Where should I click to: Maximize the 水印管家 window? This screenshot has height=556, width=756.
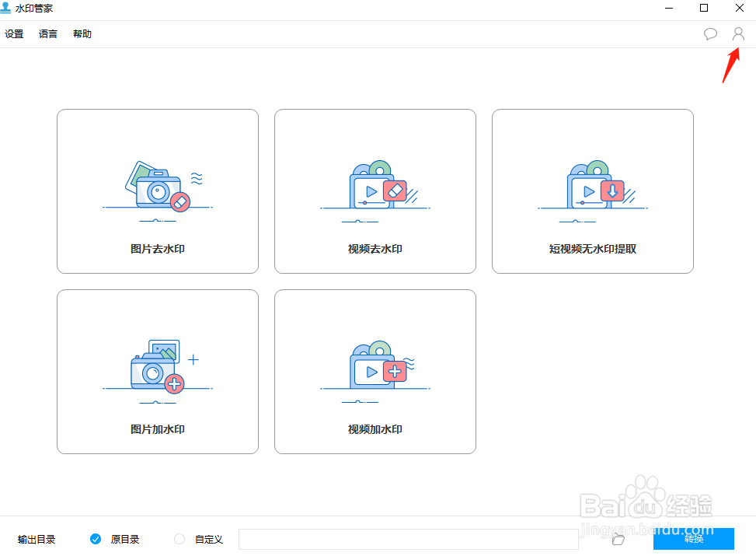(x=704, y=8)
